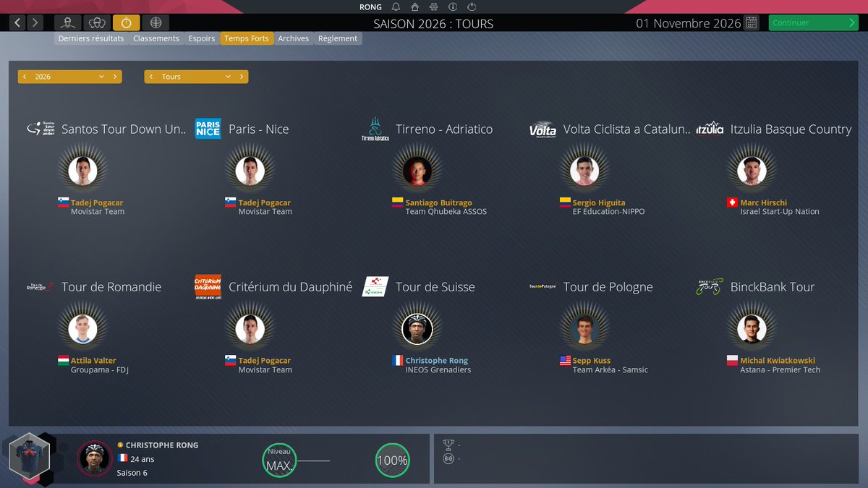Open the globe world section icon
This screenshot has width=868, height=488.
(x=155, y=22)
